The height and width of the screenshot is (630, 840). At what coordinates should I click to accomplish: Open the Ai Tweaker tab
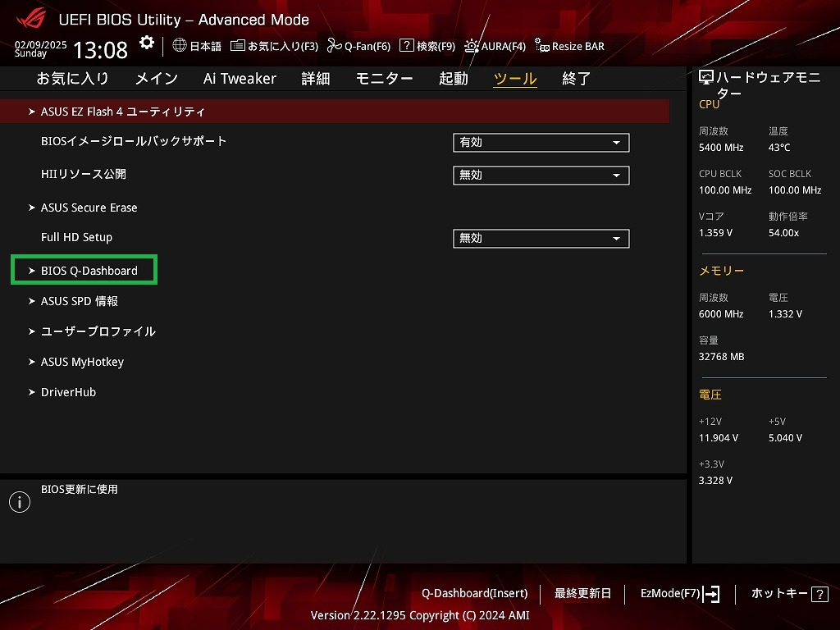click(x=240, y=79)
